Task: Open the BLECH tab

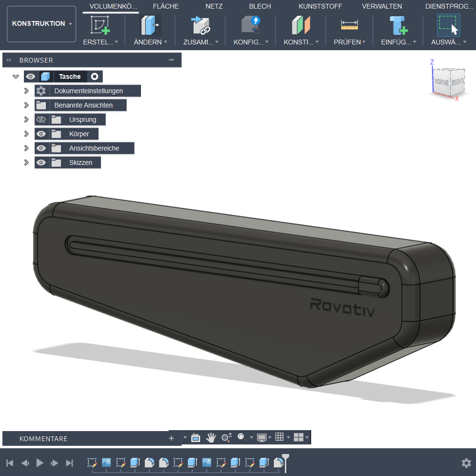Action: [x=260, y=6]
